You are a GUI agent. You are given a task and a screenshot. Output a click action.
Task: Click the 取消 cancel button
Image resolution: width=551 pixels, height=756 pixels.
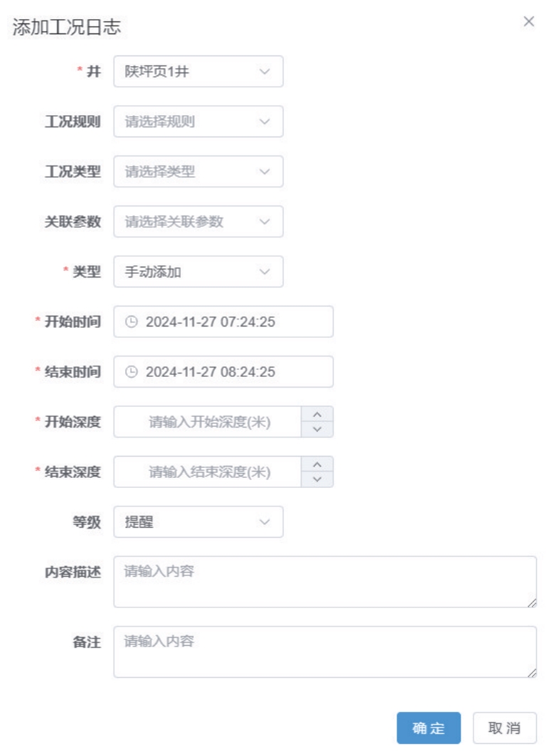(x=504, y=728)
